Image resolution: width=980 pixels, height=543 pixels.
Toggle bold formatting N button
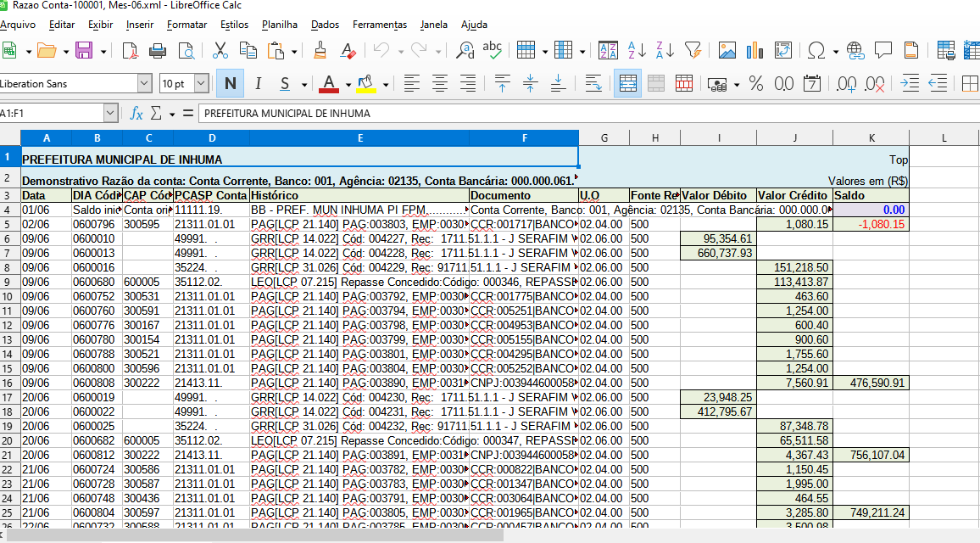[x=230, y=84]
